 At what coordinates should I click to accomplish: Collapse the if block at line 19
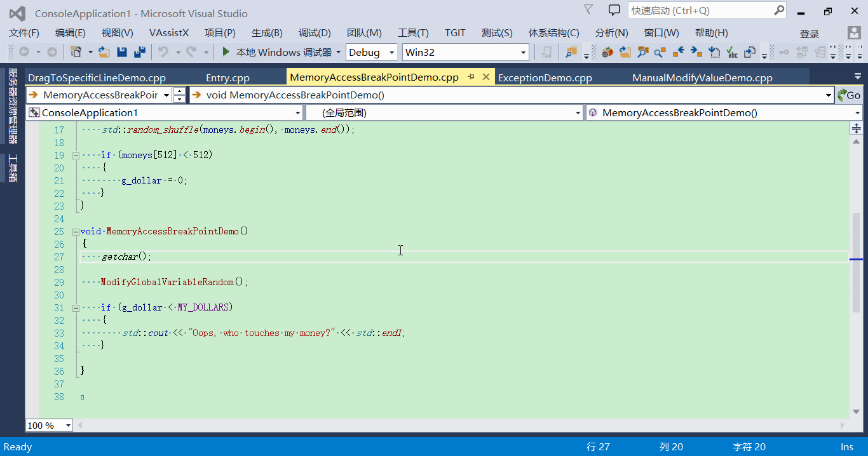[76, 155]
